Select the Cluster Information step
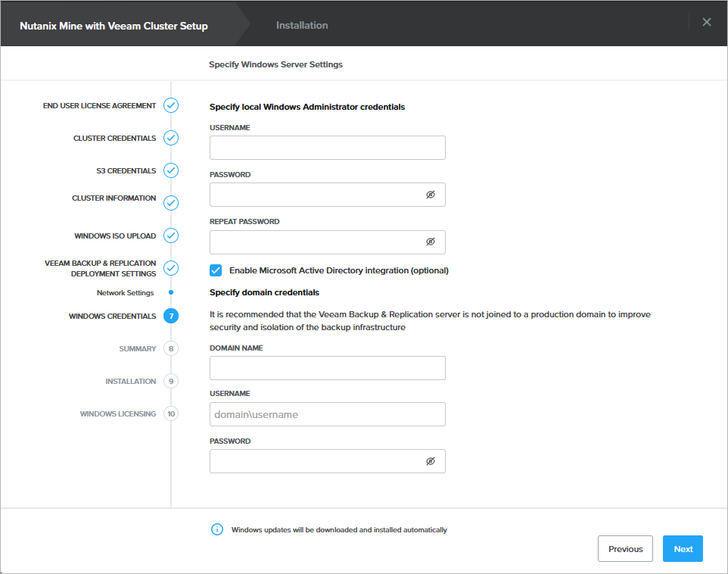Viewport: 728px width, 574px height. [x=114, y=198]
